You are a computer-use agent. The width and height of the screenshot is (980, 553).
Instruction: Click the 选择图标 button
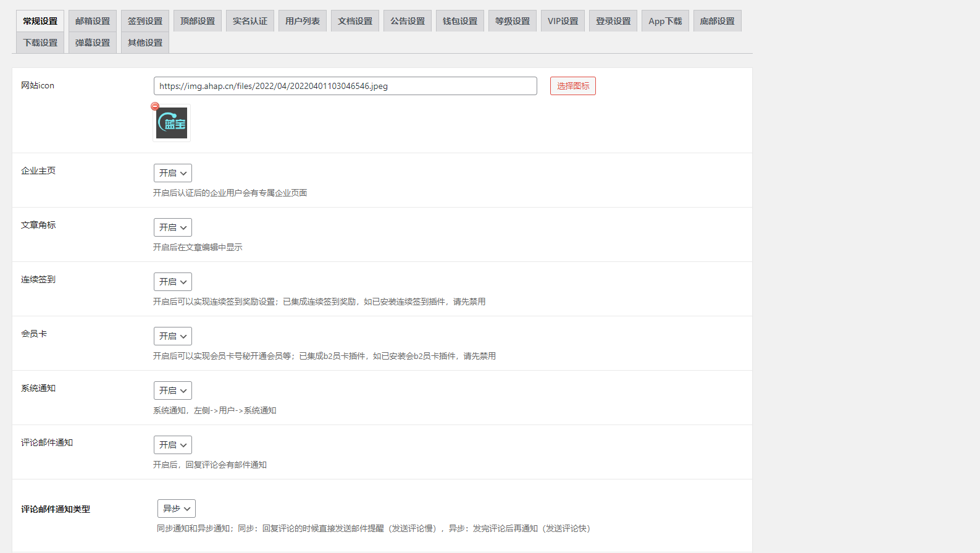(x=572, y=86)
